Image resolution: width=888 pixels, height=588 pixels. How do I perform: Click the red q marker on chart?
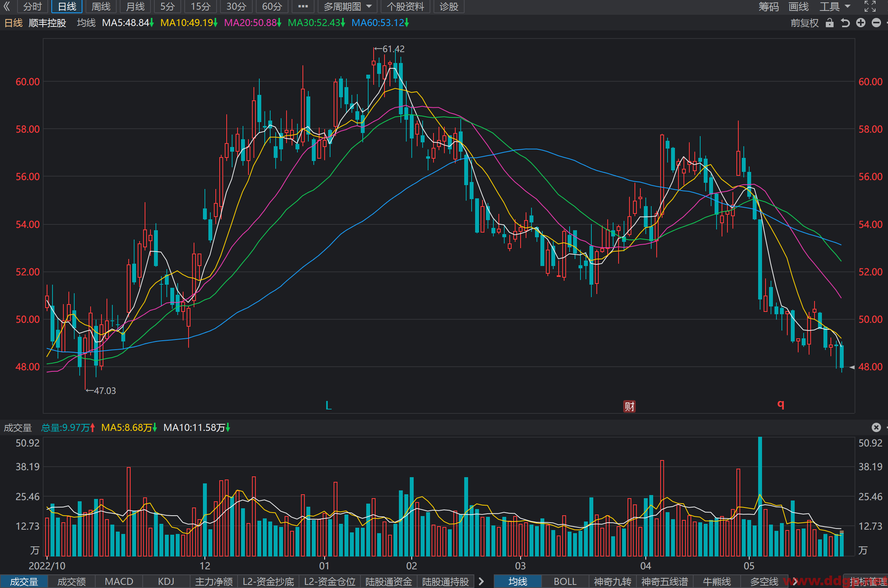(780, 404)
